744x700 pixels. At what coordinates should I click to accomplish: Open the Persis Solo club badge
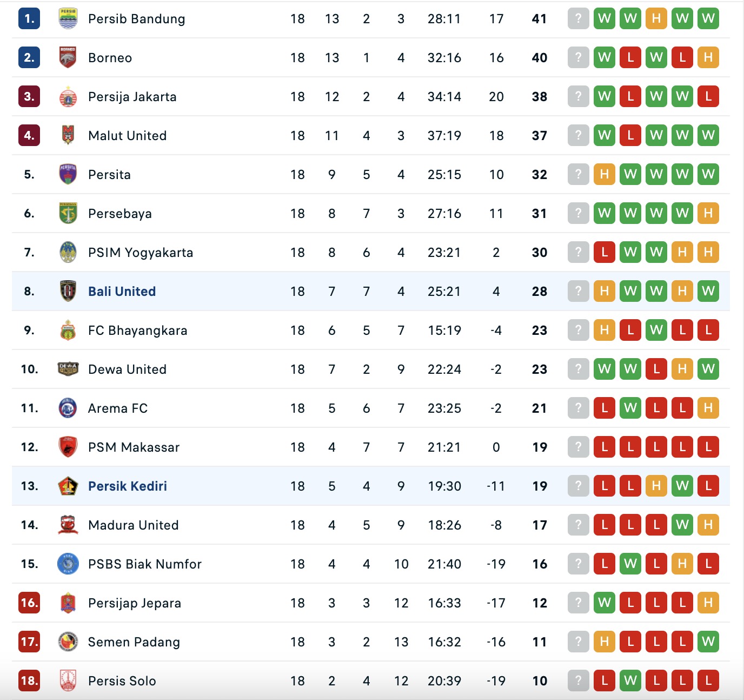point(68,681)
